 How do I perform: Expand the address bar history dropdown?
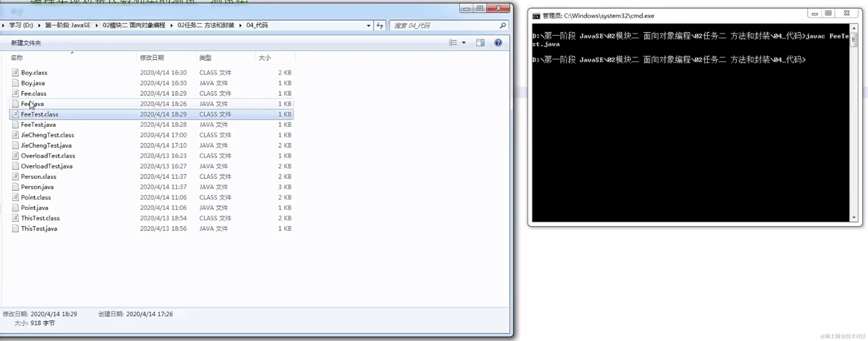click(368, 26)
